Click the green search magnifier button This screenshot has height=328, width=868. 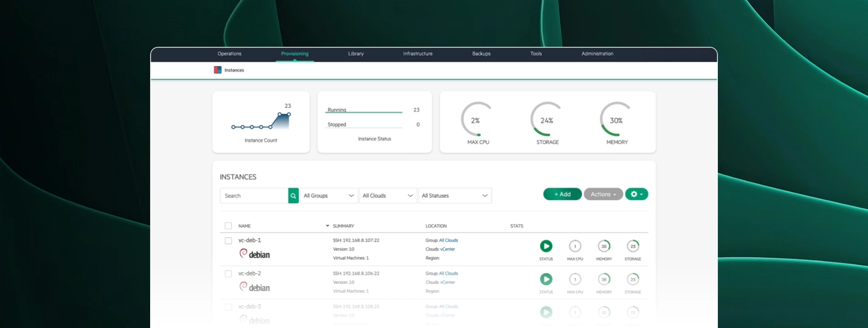pos(294,196)
